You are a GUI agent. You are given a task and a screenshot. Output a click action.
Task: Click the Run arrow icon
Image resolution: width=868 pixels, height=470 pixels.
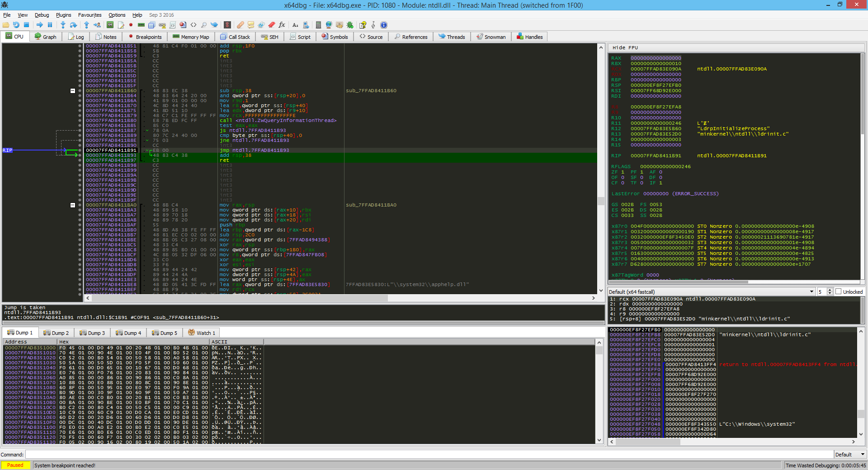click(40, 25)
